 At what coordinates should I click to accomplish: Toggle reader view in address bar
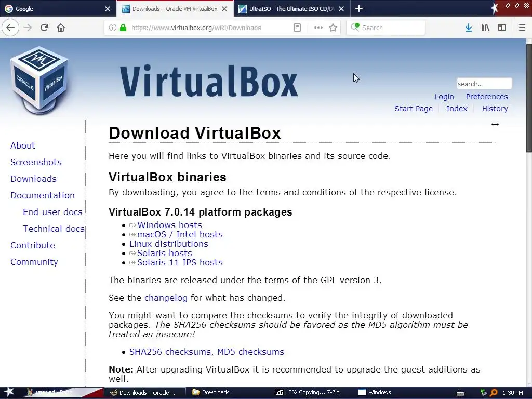coord(297,28)
